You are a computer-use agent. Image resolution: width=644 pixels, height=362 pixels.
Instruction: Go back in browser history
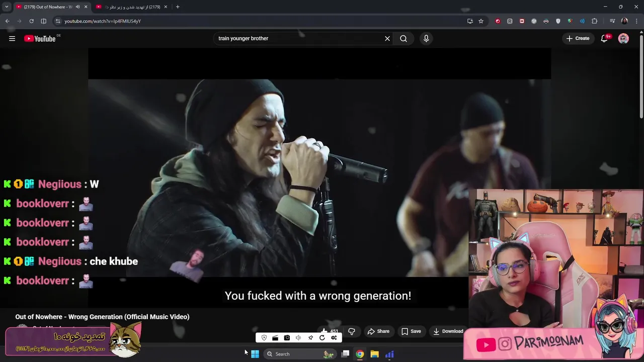7,21
